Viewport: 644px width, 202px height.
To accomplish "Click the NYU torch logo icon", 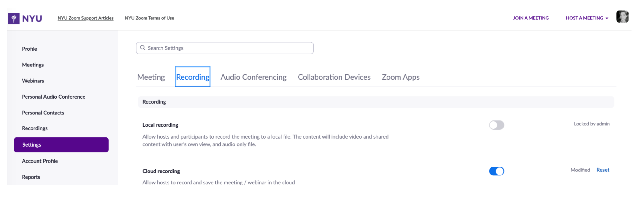I will click(14, 18).
